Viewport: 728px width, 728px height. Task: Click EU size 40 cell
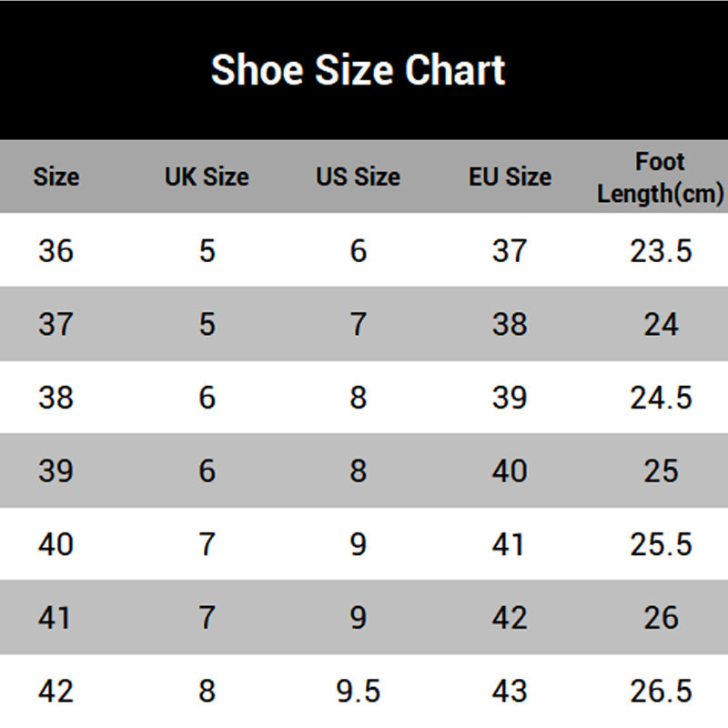pyautogui.click(x=510, y=470)
